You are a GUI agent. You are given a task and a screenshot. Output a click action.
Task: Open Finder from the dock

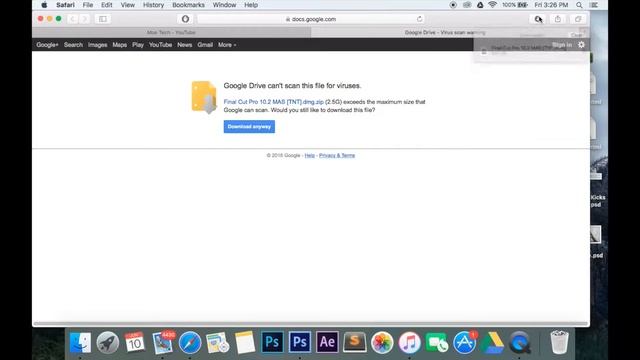[80, 342]
